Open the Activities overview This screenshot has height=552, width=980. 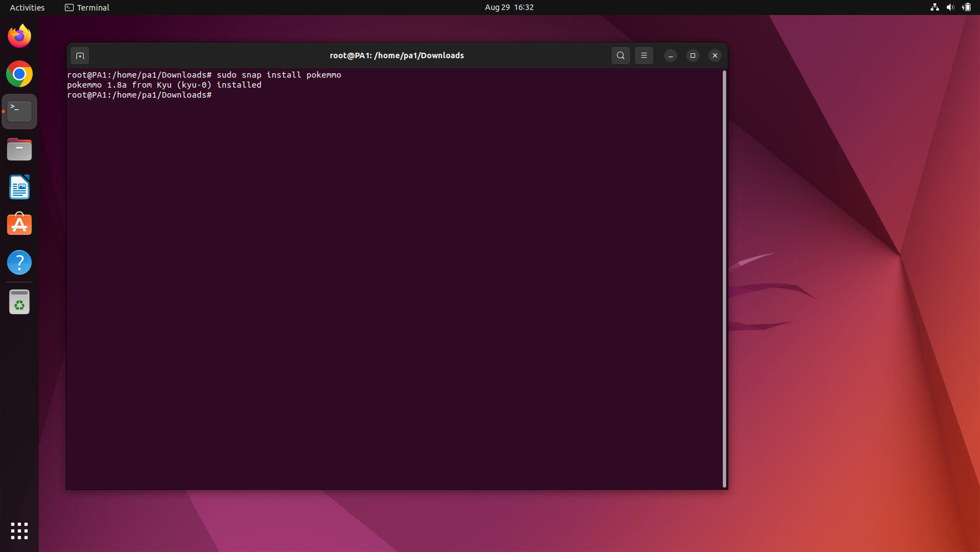coord(27,7)
